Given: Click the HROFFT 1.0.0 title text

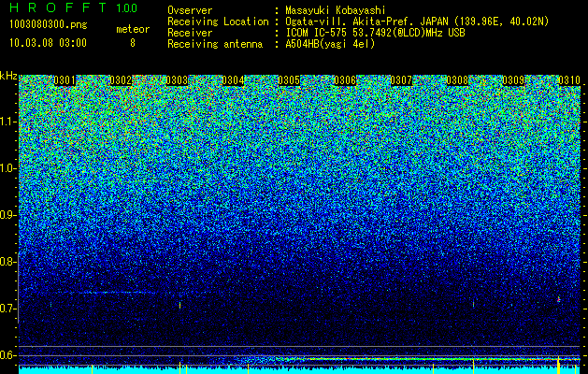Looking at the screenshot, I should point(73,7).
